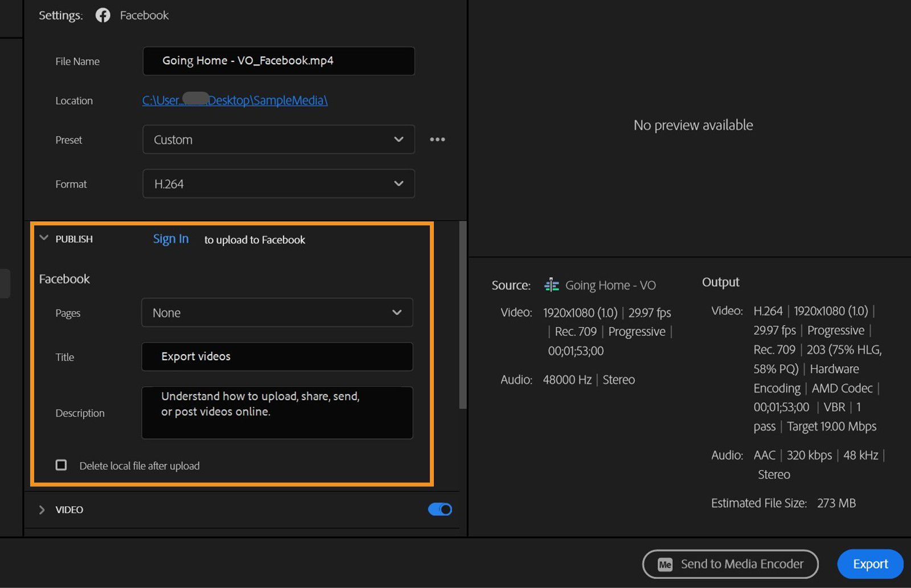Click the Facebook logo next to Settings

tap(103, 15)
